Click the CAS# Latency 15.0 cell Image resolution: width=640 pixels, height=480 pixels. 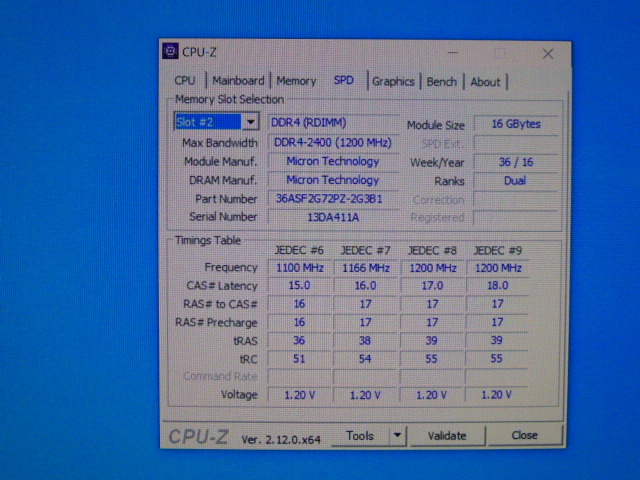click(x=300, y=285)
